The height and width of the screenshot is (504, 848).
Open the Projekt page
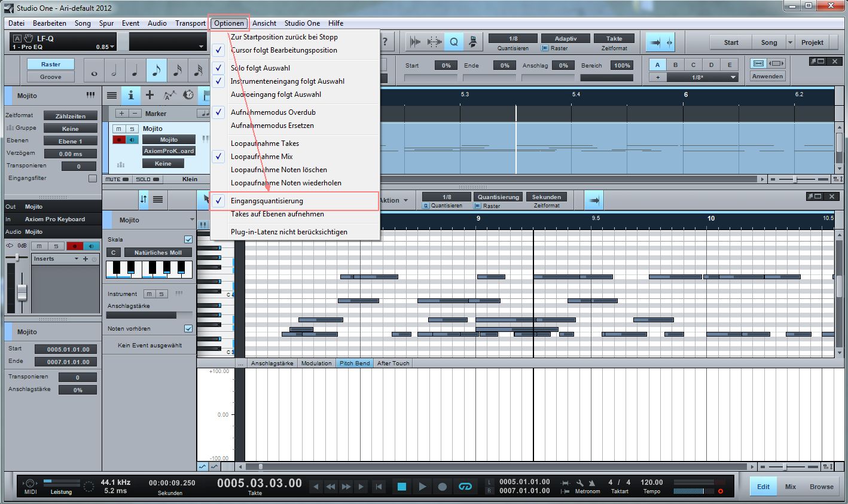812,42
